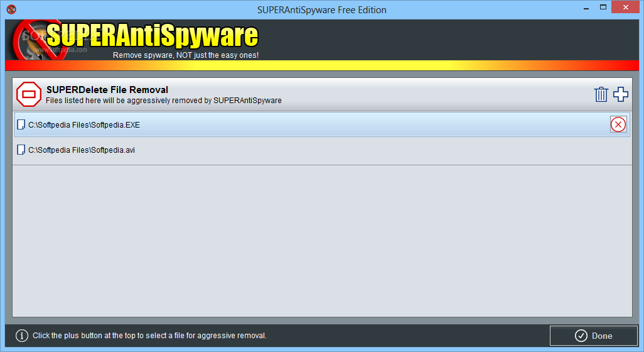Close the SUPERAntiSpyware Free Edition window
This screenshot has height=352, width=644.
(625, 8)
